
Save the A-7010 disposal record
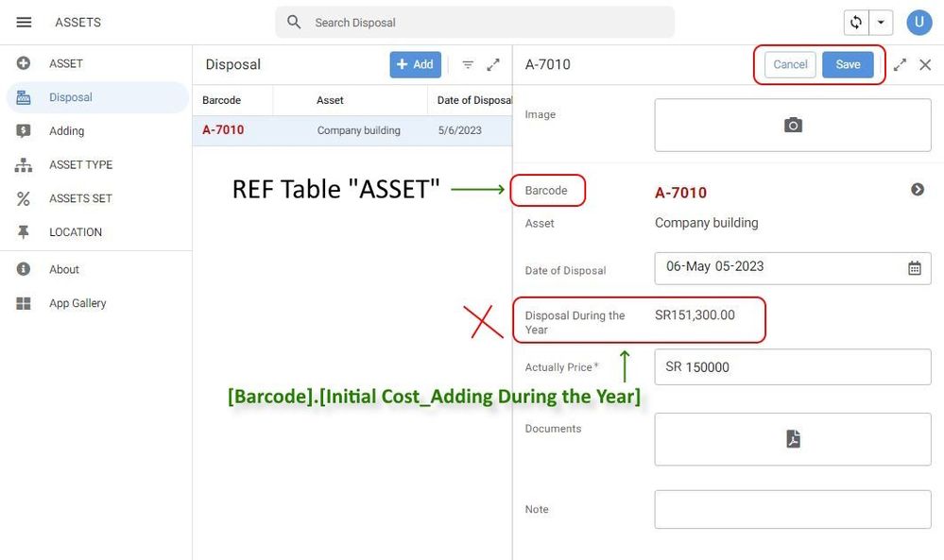point(848,64)
